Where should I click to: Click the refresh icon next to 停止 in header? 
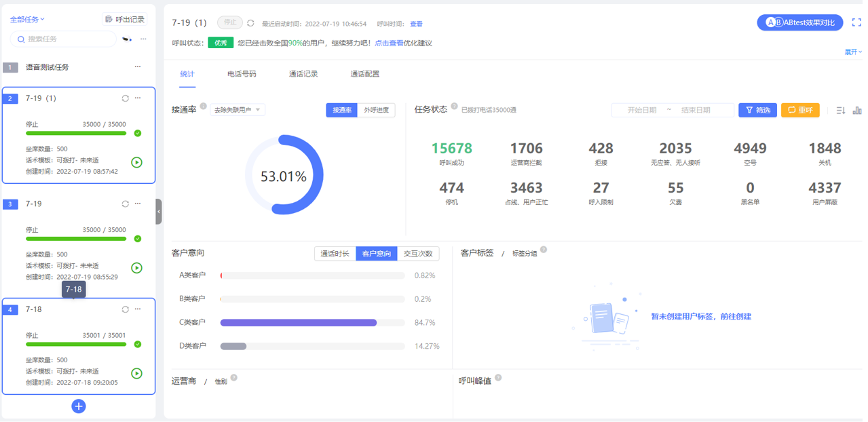(250, 23)
